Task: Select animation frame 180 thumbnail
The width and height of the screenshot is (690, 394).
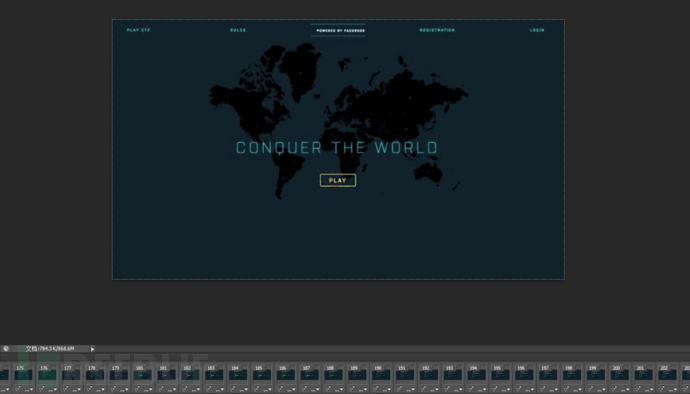Action: coord(143,375)
